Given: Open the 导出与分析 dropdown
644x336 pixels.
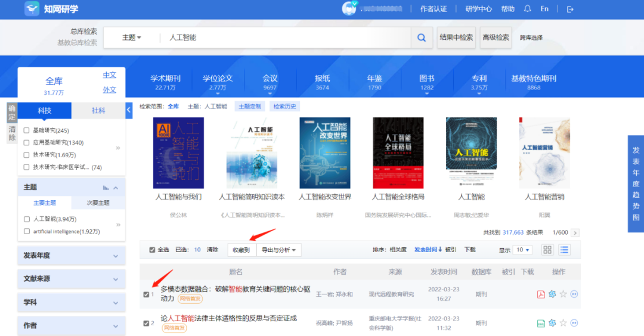Looking at the screenshot, I should pyautogui.click(x=279, y=250).
